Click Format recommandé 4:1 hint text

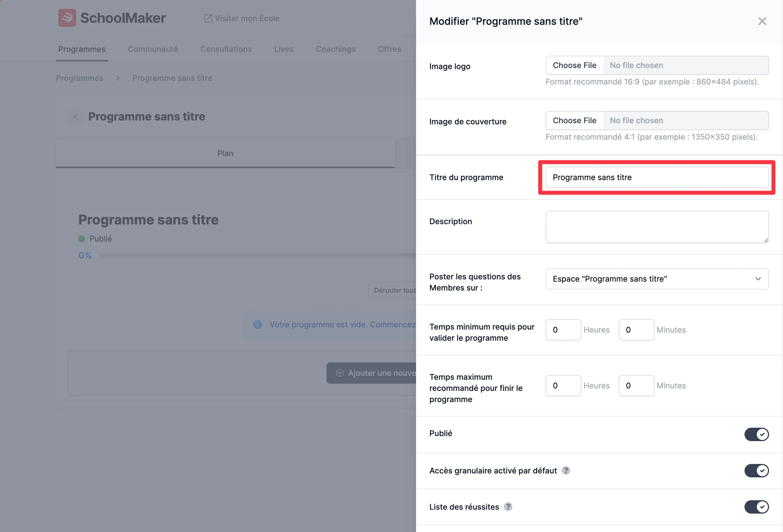pyautogui.click(x=652, y=137)
